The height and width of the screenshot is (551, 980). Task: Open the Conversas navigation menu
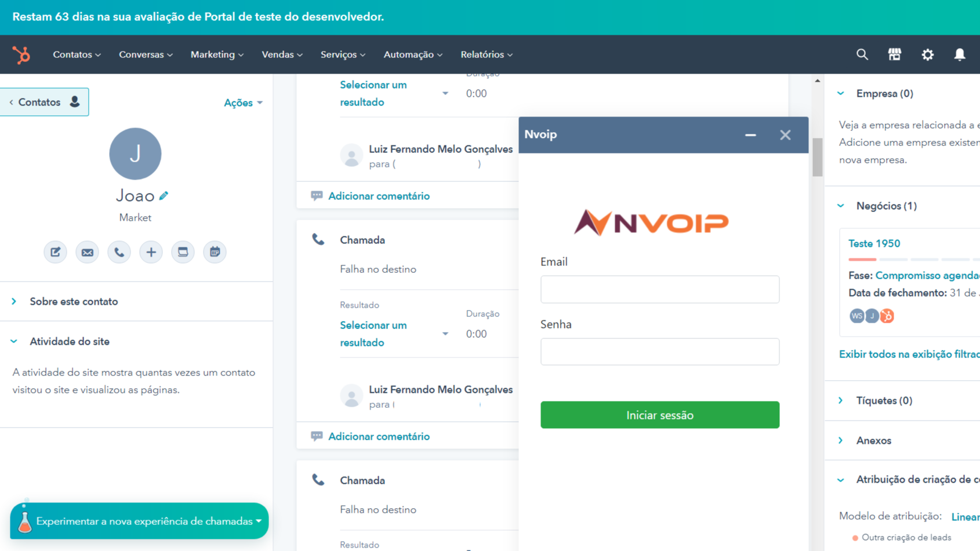pyautogui.click(x=146, y=54)
